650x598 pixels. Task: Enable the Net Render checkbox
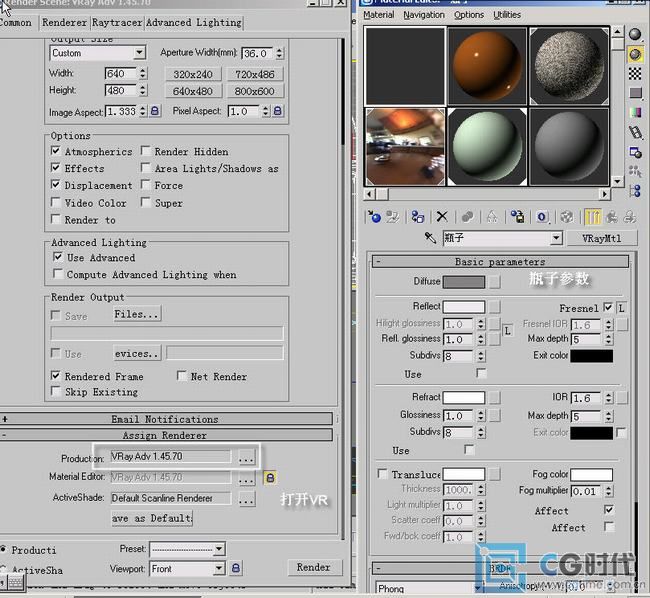pyautogui.click(x=181, y=375)
